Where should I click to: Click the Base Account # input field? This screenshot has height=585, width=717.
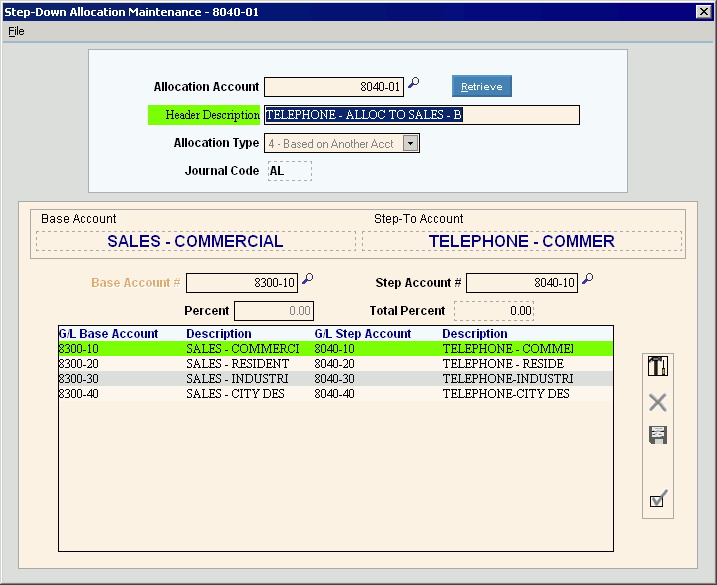pos(242,283)
